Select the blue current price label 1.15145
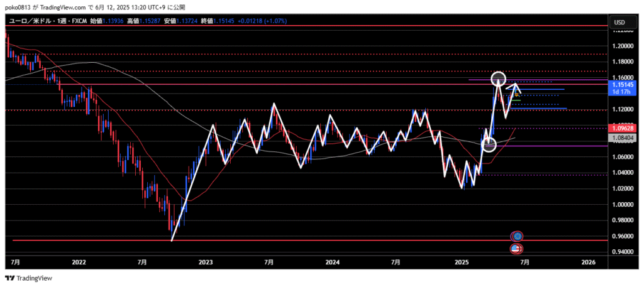 click(621, 84)
